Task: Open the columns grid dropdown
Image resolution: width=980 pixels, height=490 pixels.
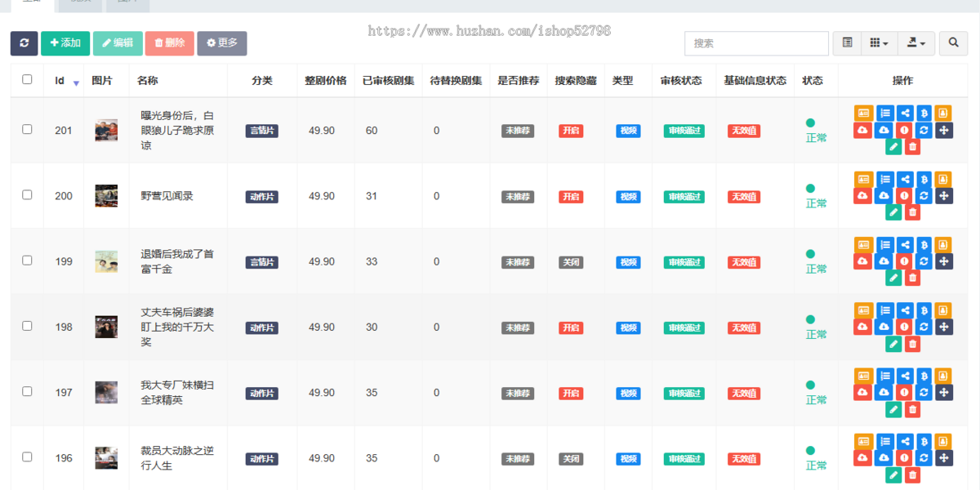Action: coord(879,43)
